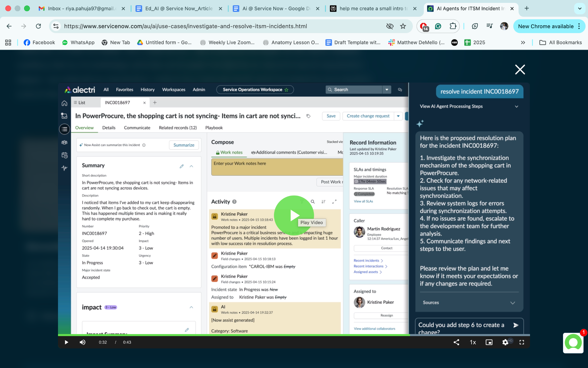Close the video overlay with the X
This screenshot has height=368, width=588.
coord(520,70)
